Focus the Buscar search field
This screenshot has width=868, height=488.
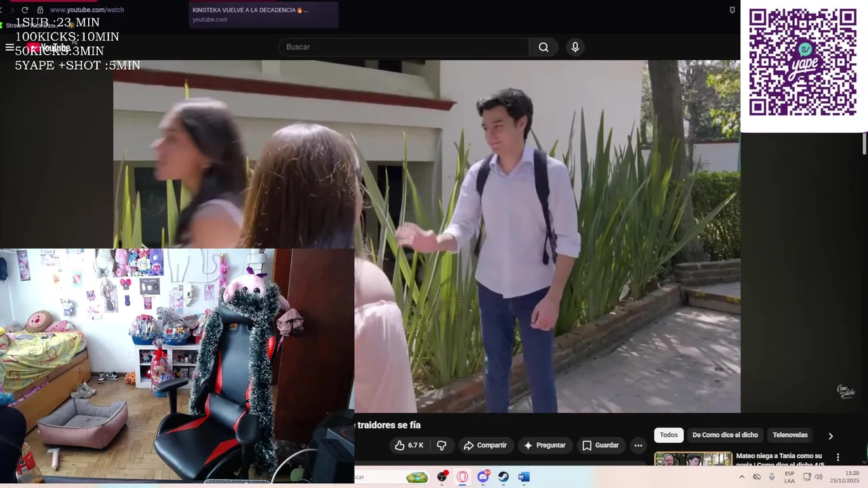404,47
